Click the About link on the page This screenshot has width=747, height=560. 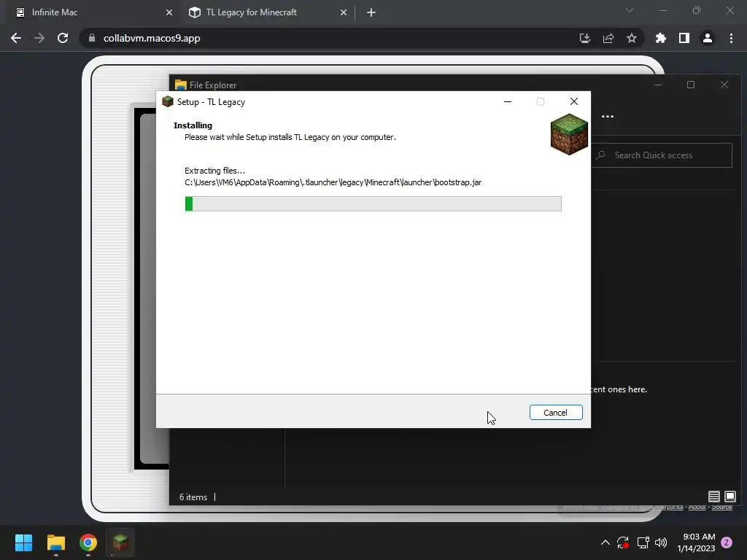[697, 507]
